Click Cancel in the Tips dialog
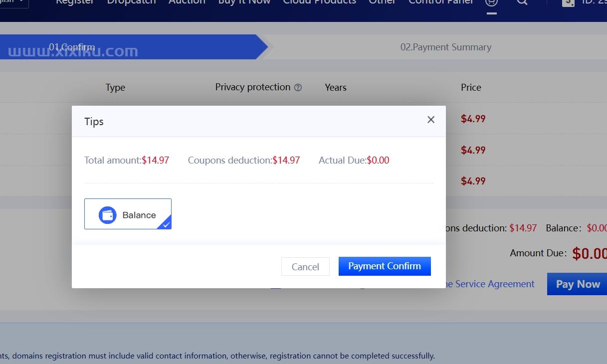This screenshot has height=364, width=607. [305, 267]
